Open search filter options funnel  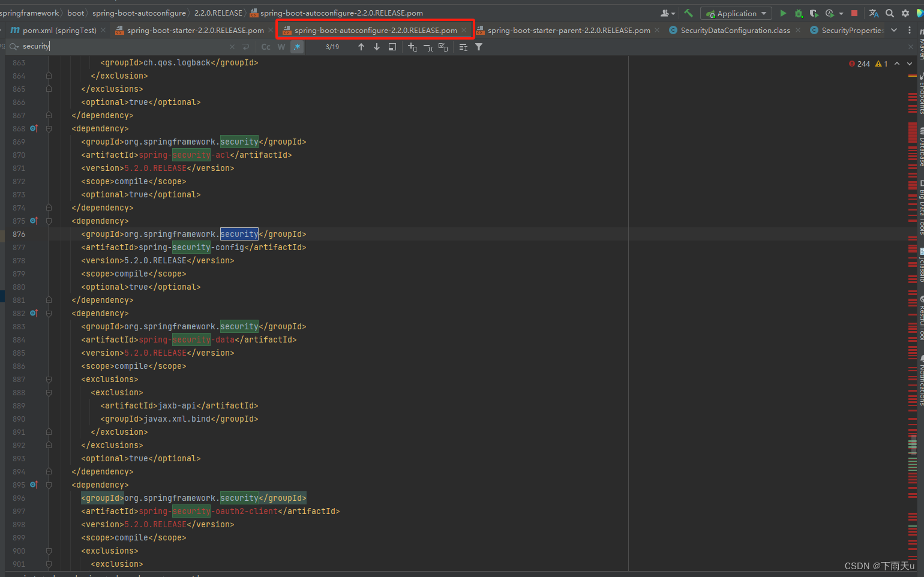(479, 47)
